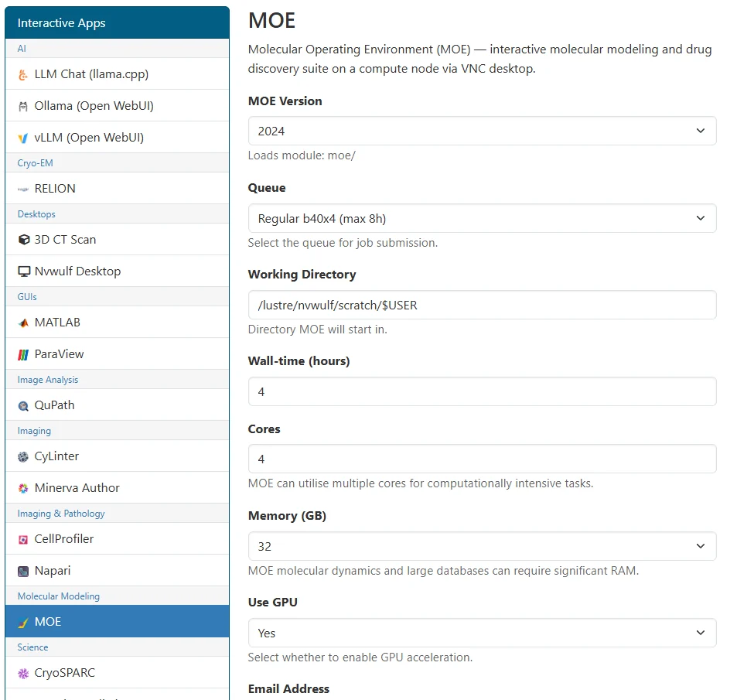Select 3D CT Scan under Desktops

pos(117,240)
